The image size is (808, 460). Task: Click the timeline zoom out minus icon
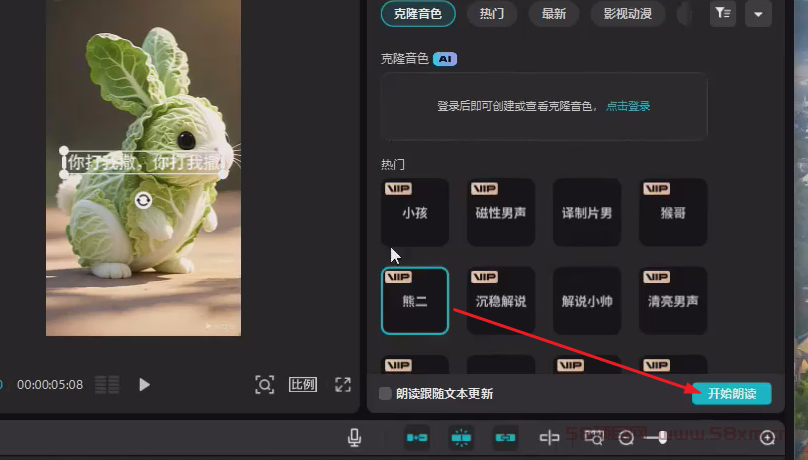click(x=626, y=438)
